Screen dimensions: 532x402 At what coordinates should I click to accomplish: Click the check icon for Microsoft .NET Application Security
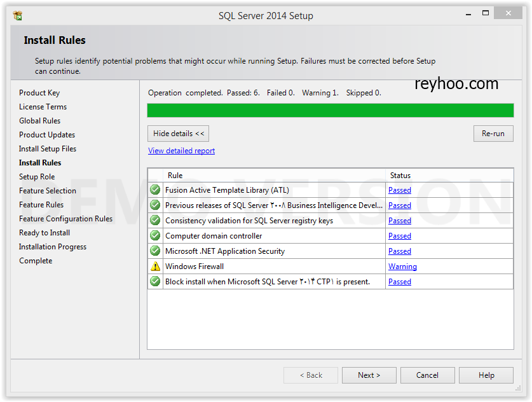coord(155,251)
